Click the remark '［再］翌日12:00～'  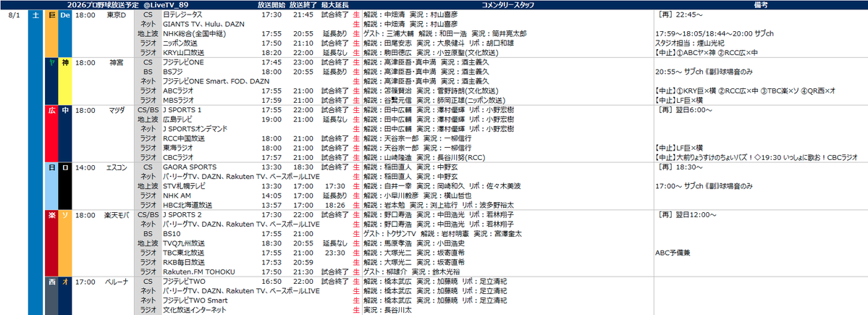686,215
